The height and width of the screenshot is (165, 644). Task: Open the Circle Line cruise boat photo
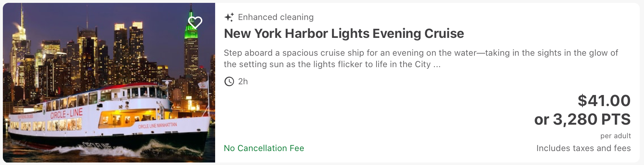(109, 82)
